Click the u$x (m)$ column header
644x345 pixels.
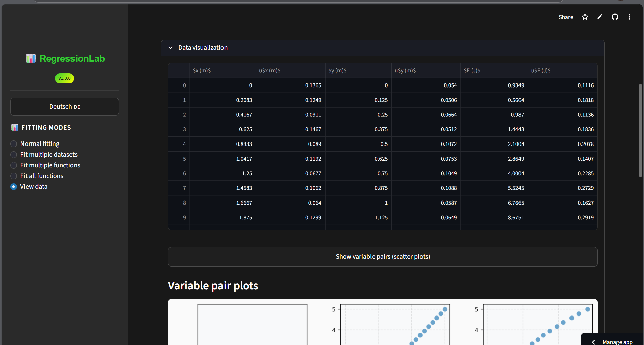tap(291, 70)
